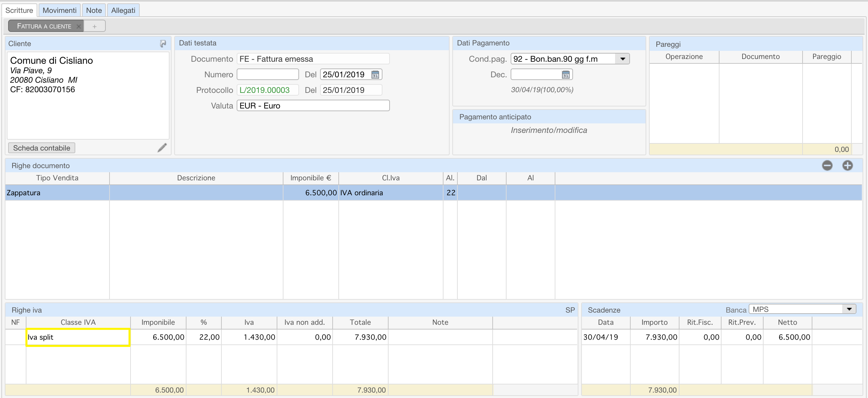This screenshot has height=398, width=868.
Task: Add row with plus icon in Righe documento
Action: (848, 165)
